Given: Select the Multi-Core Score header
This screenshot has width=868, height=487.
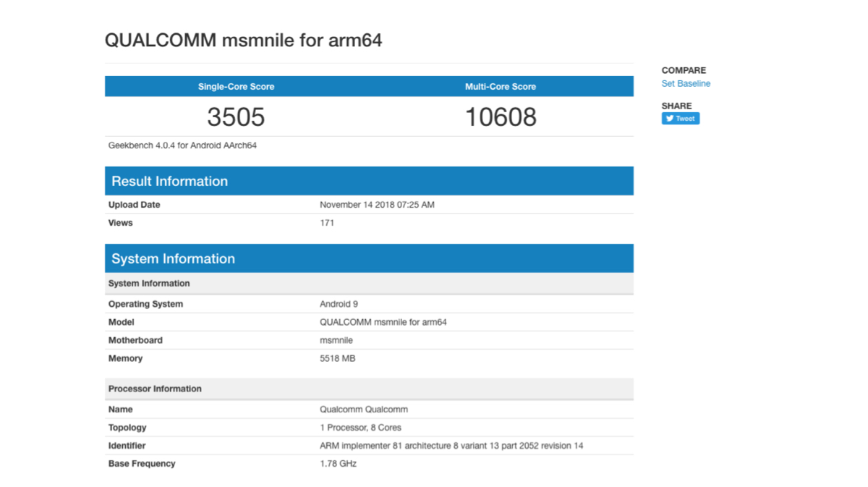Looking at the screenshot, I should [500, 87].
